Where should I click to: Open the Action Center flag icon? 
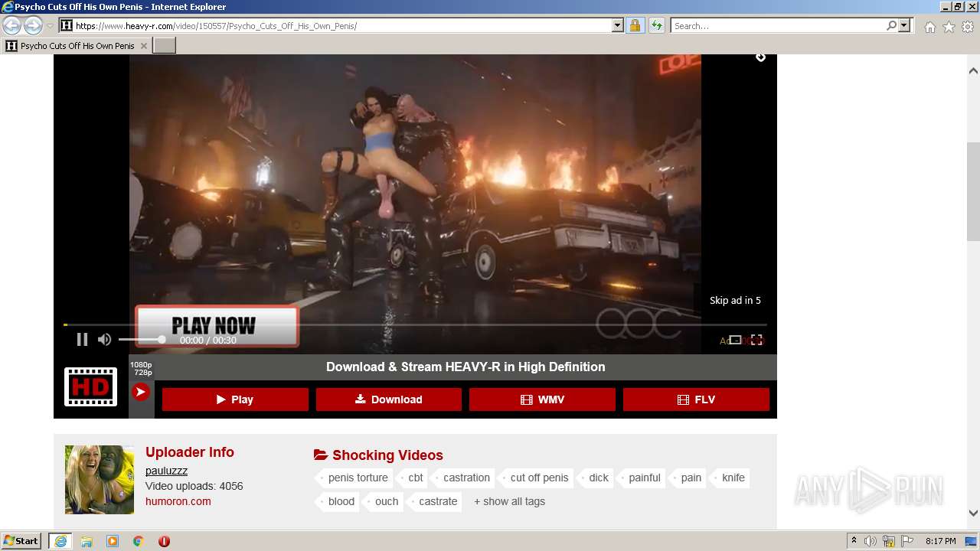(907, 541)
